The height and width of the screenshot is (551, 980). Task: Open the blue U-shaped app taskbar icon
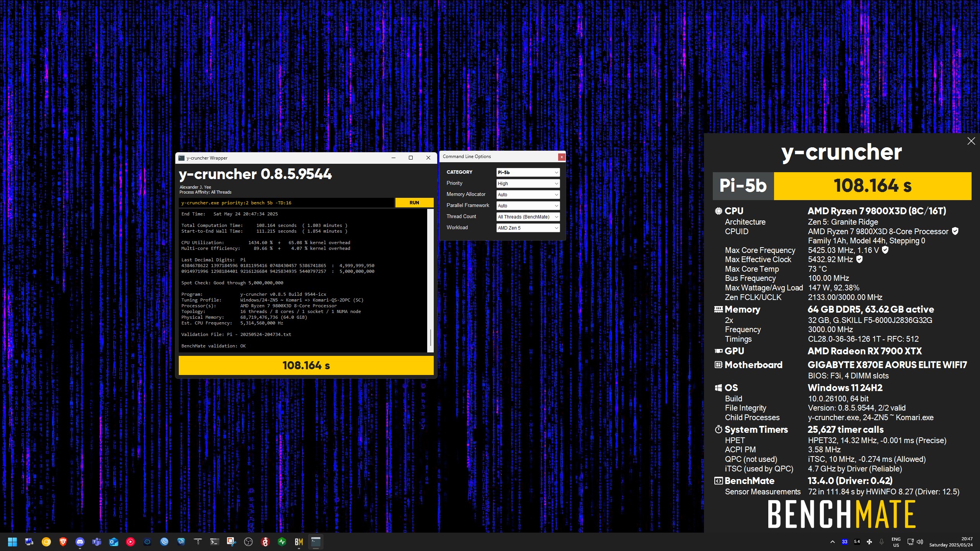click(181, 542)
